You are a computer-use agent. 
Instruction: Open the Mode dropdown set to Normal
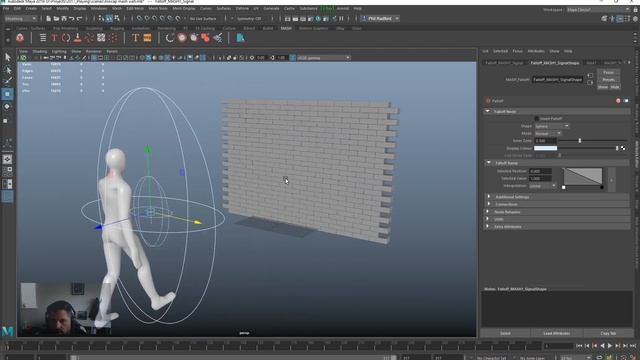[x=548, y=133]
